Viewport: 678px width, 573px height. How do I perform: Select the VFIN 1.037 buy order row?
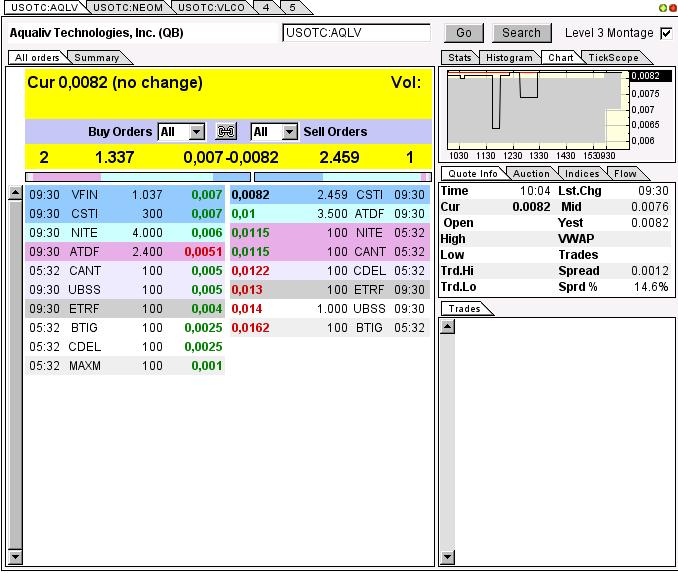coord(125,195)
